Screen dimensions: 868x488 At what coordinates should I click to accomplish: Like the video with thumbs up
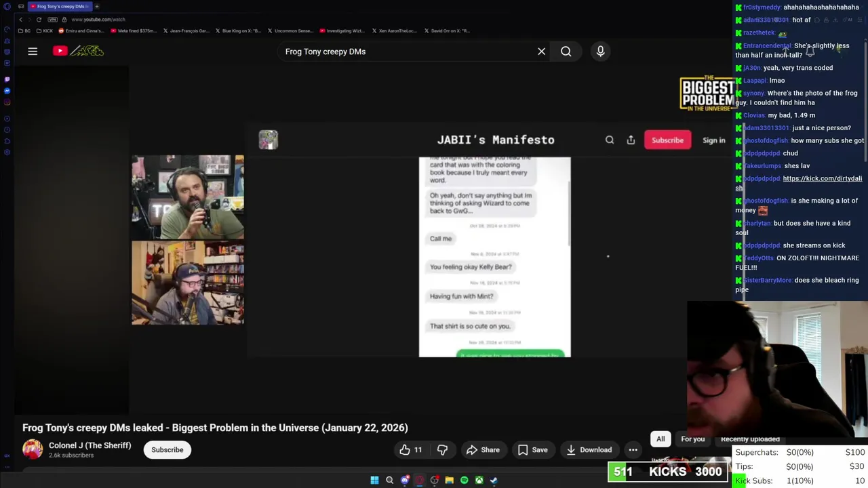pyautogui.click(x=411, y=450)
